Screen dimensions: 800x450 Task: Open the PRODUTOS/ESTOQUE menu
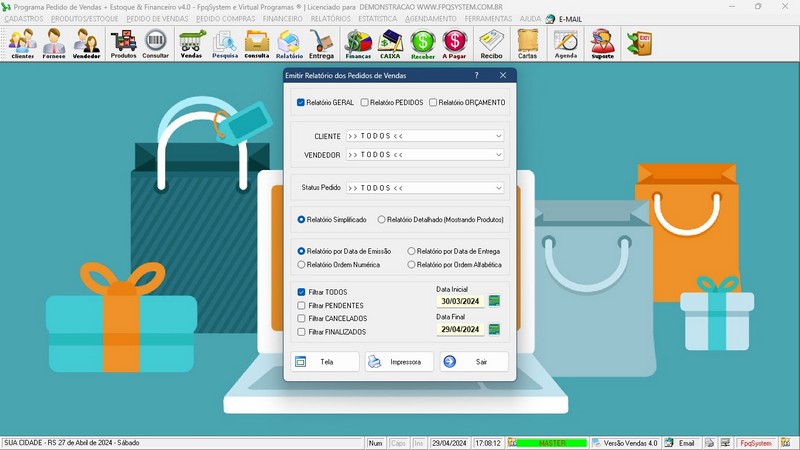(x=85, y=19)
